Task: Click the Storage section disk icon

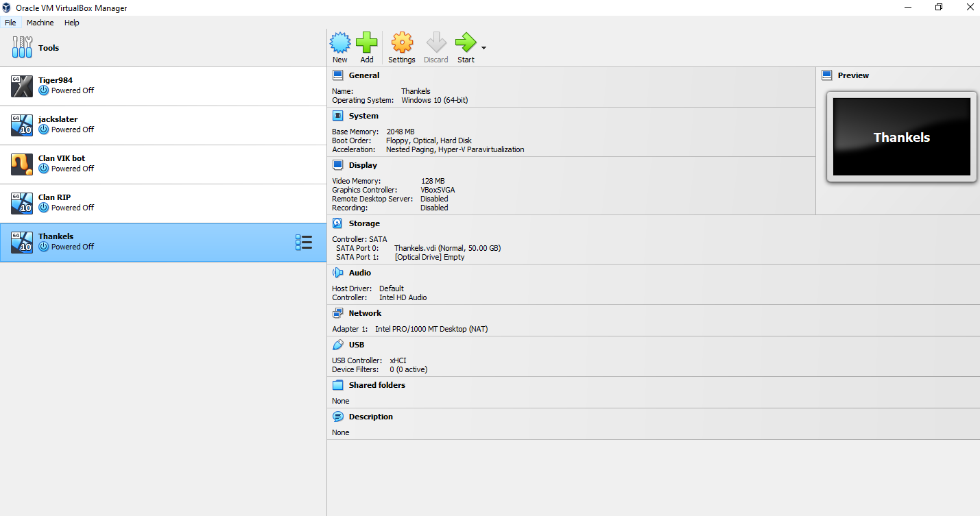Action: [x=337, y=223]
